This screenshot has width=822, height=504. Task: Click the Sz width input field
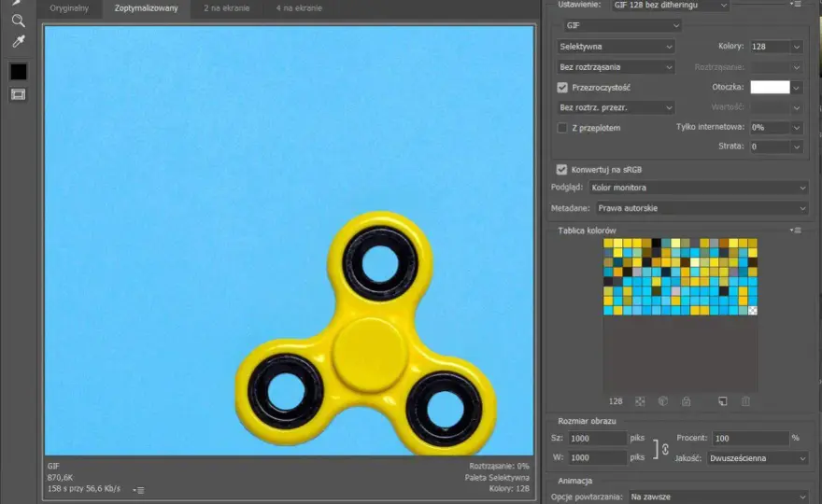point(597,439)
